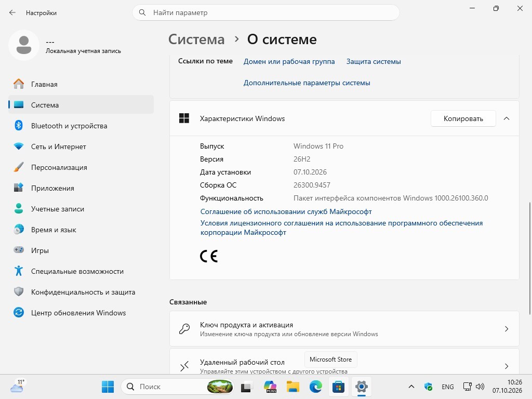This screenshot has width=532, height=399.
Task: Click the user account avatar picture
Action: [24, 45]
